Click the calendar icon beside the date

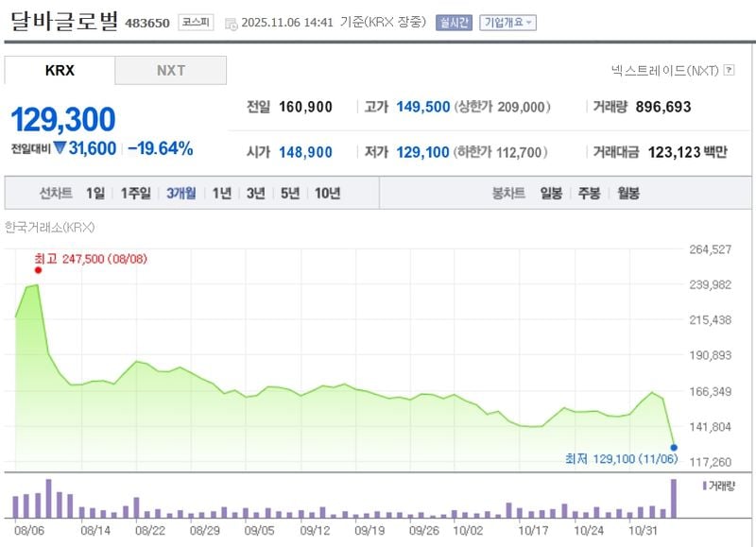coord(232,23)
